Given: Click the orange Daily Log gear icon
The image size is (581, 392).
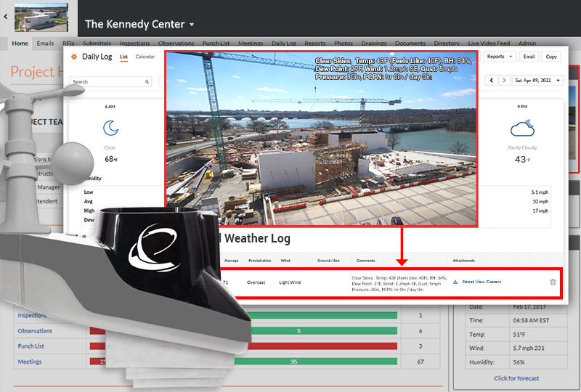Looking at the screenshot, I should (x=74, y=57).
